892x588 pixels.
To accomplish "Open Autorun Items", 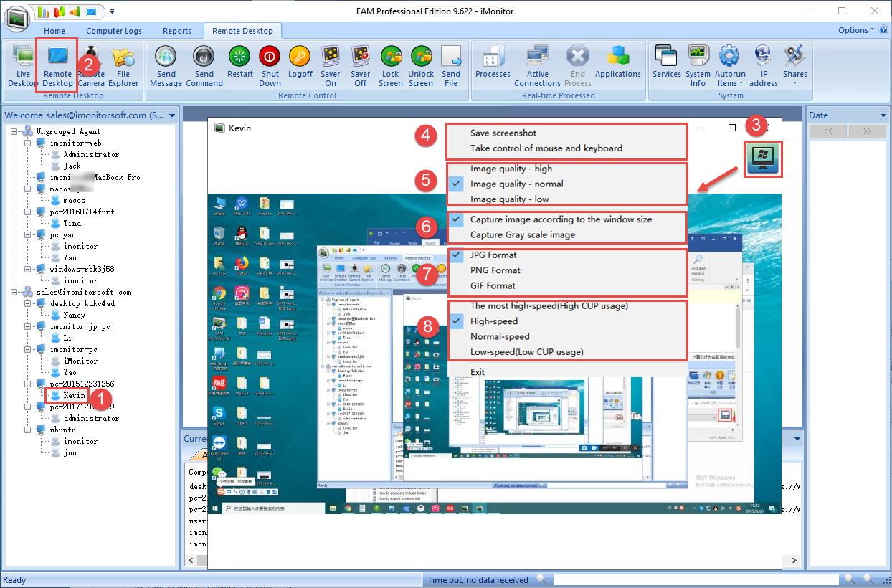I will [729, 65].
